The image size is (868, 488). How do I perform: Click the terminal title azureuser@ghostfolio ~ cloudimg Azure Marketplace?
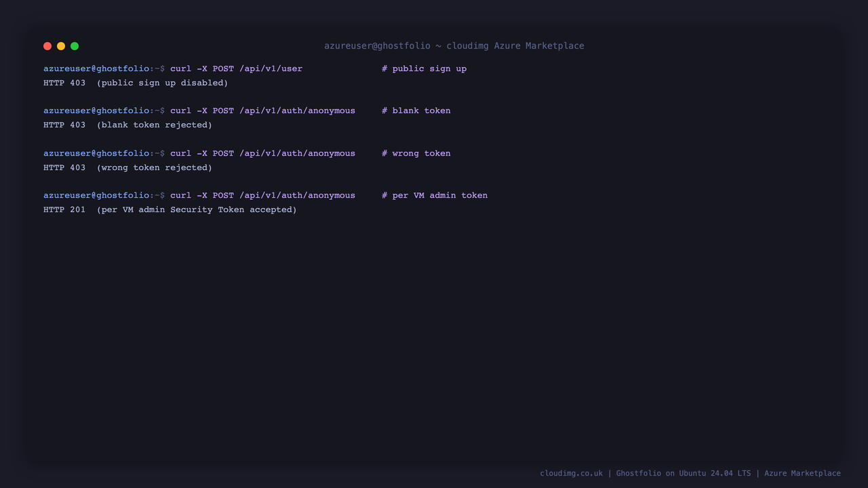point(454,46)
